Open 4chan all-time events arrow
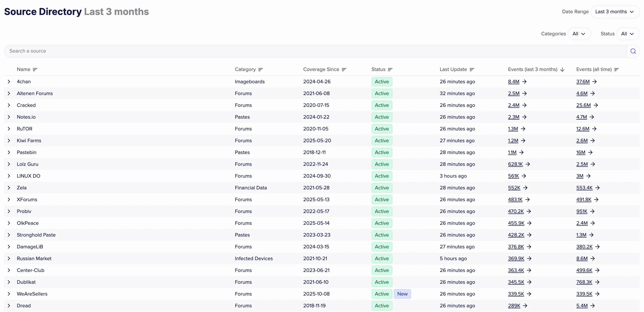Viewport: 644px width, 312px height. 594,82
